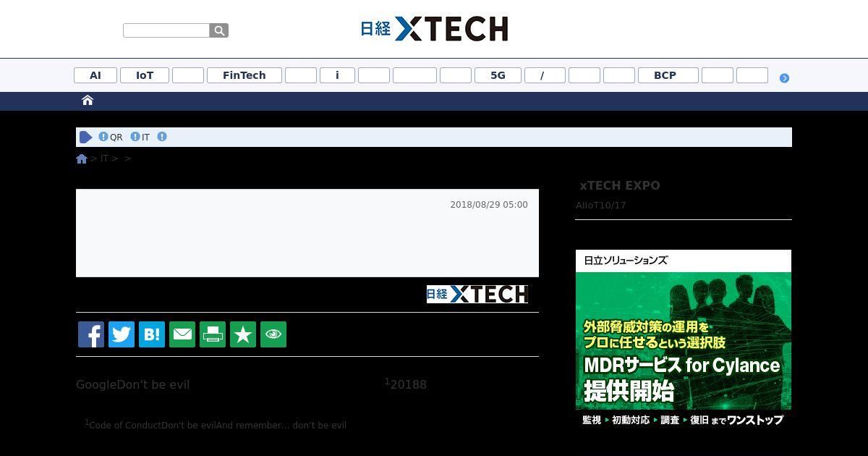Image resolution: width=868 pixels, height=456 pixels.
Task: Open the AIIoT10/17 sidebar text link
Action: coord(600,206)
